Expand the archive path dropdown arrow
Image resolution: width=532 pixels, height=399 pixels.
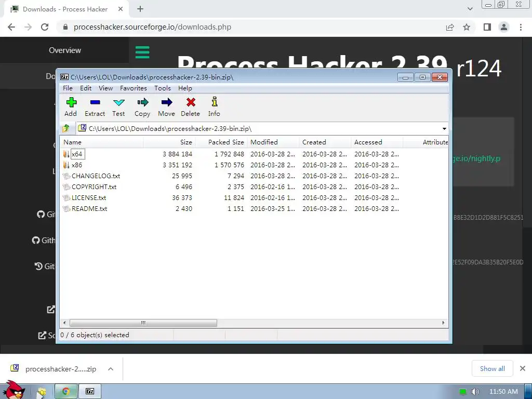[444, 129]
